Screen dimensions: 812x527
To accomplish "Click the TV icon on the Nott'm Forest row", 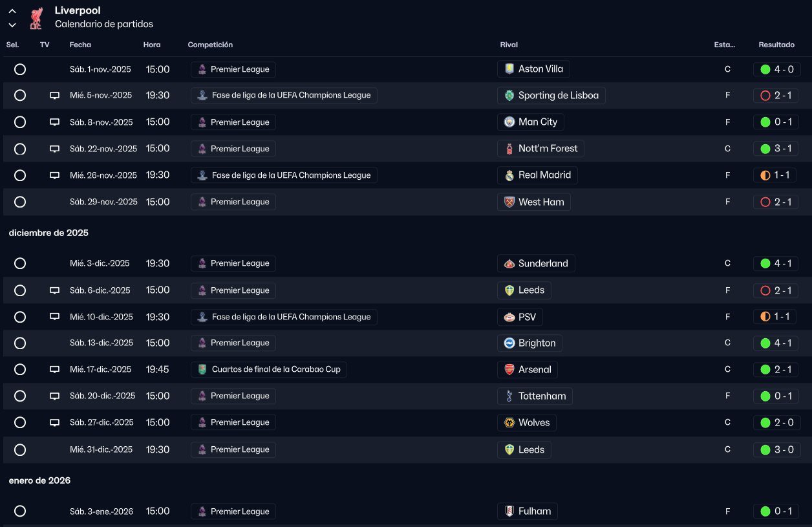I will (x=54, y=149).
